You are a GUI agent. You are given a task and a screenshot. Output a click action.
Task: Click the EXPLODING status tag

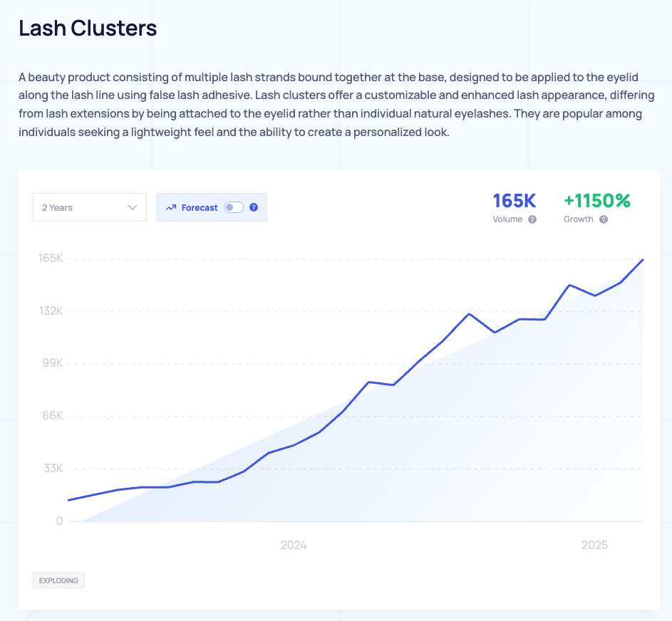58,580
